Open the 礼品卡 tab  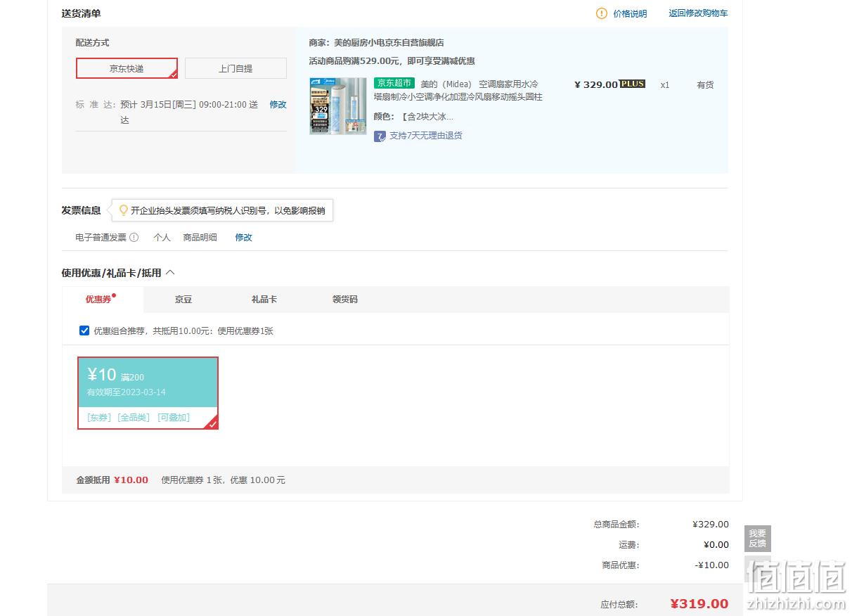pos(264,300)
